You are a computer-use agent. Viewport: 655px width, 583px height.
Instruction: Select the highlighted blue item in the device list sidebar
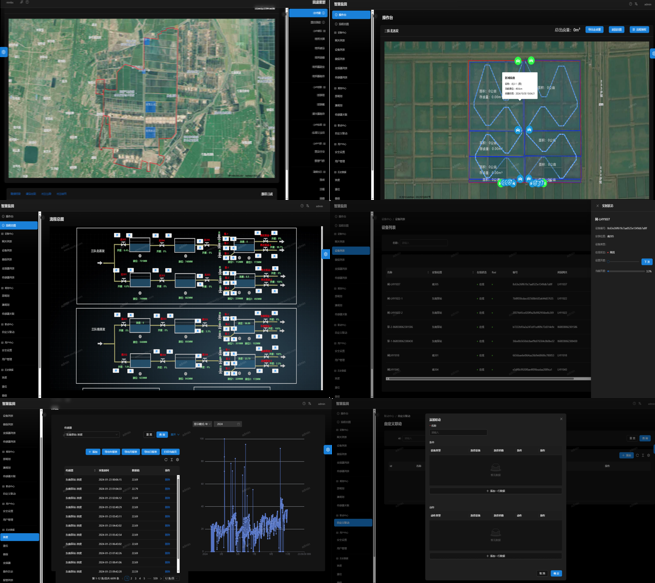coord(352,251)
